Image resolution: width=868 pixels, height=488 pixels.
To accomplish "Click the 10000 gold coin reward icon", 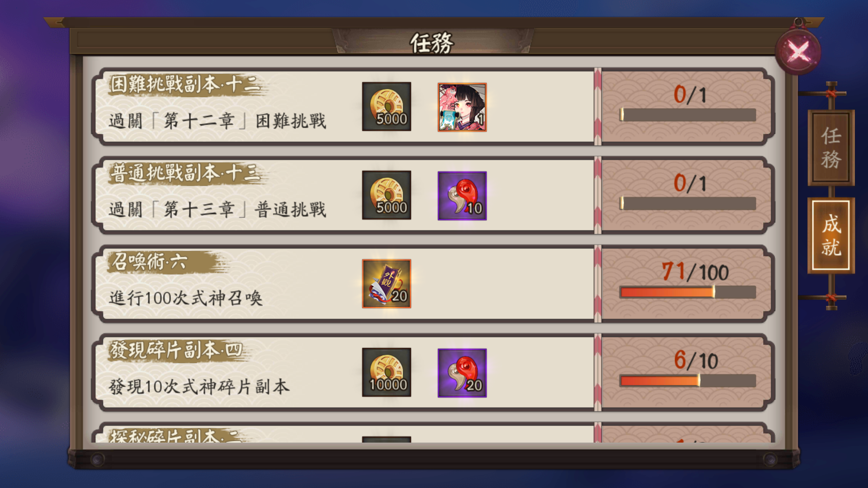I will [387, 372].
